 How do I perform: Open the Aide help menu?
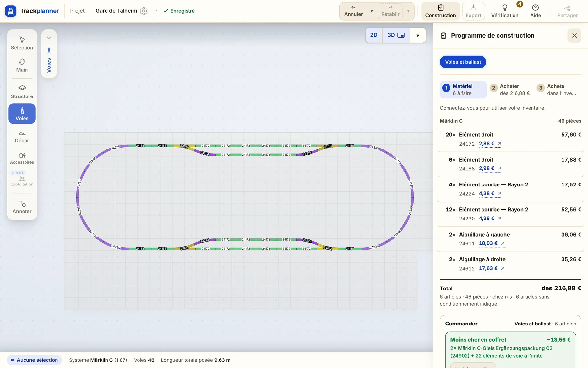(535, 11)
